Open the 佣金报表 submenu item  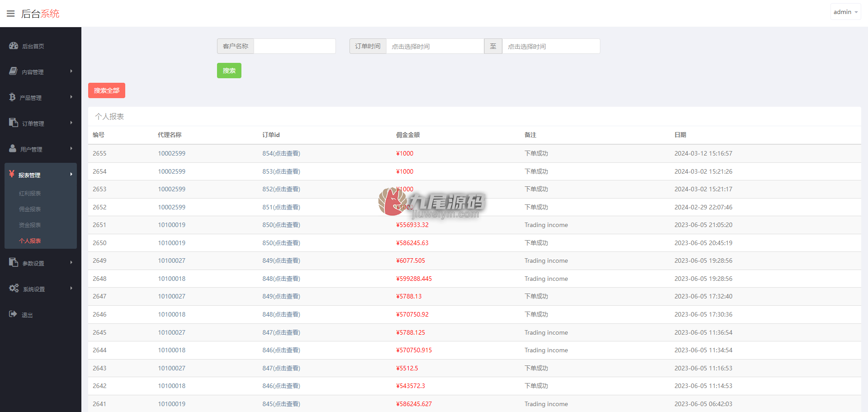[x=30, y=209]
